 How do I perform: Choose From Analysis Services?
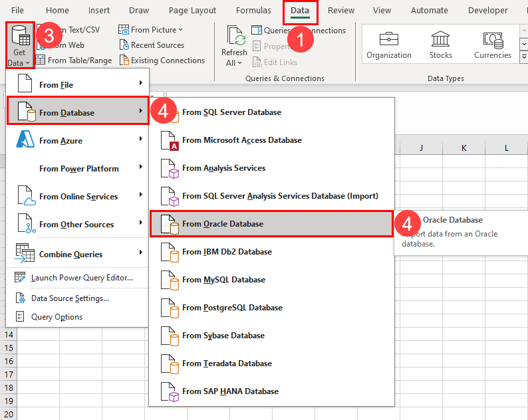[x=272, y=167]
